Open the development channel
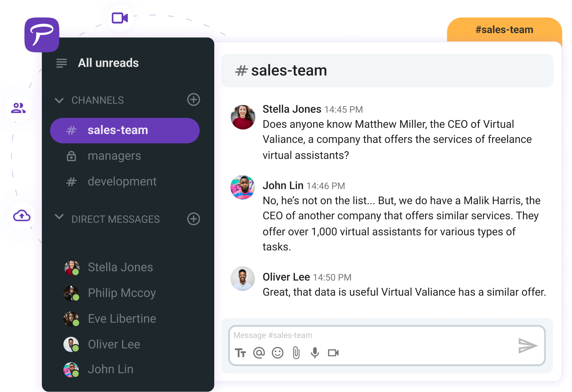 [122, 181]
